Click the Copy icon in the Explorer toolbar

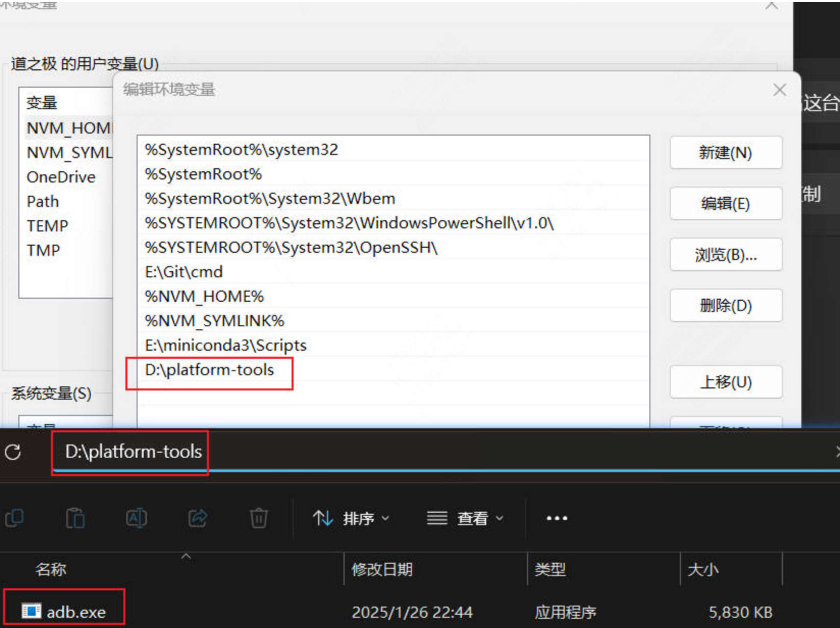click(x=15, y=518)
